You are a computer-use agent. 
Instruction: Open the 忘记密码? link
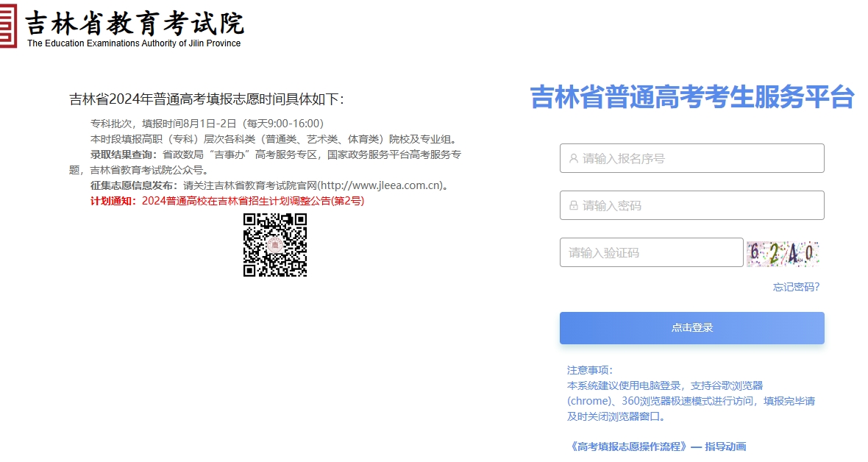tap(796, 287)
